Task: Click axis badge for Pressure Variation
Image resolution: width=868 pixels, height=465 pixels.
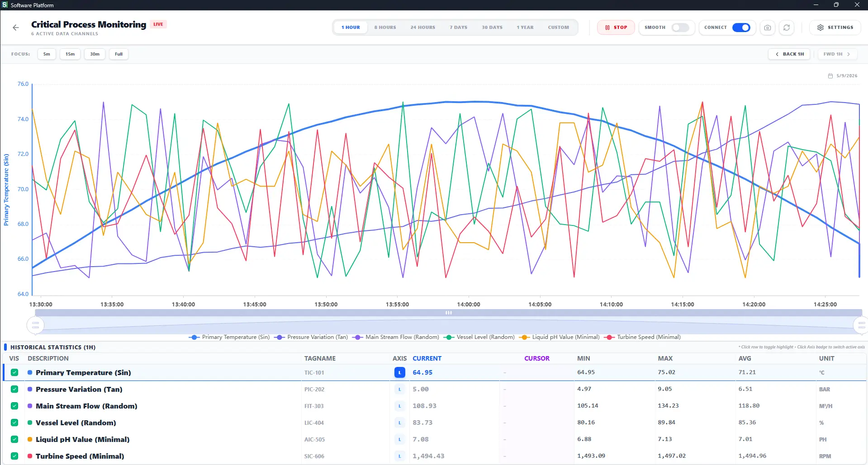Action: point(399,389)
